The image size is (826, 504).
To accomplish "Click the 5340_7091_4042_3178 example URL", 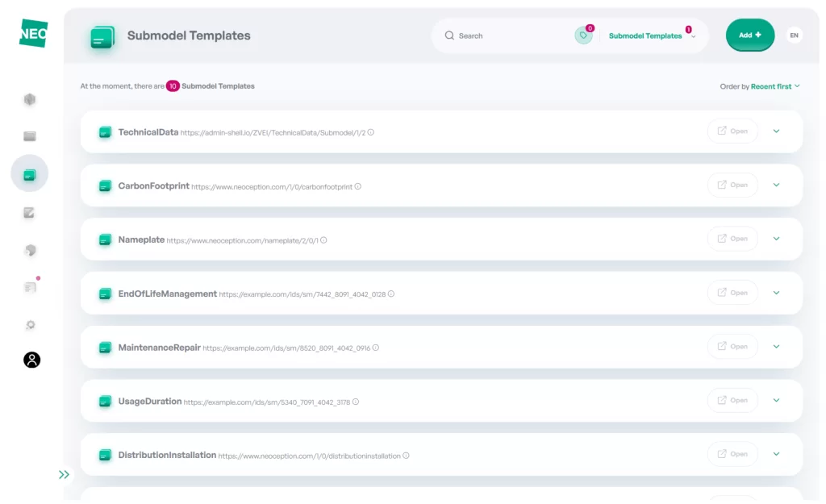I will point(267,402).
